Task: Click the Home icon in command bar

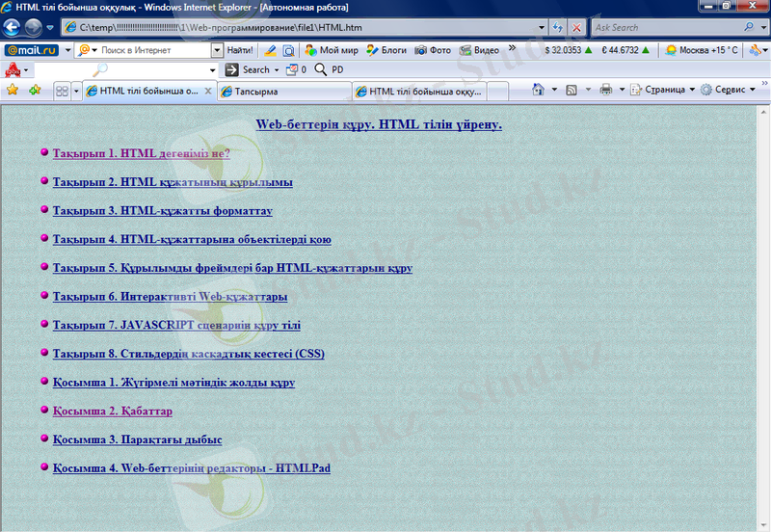Action: tap(536, 90)
